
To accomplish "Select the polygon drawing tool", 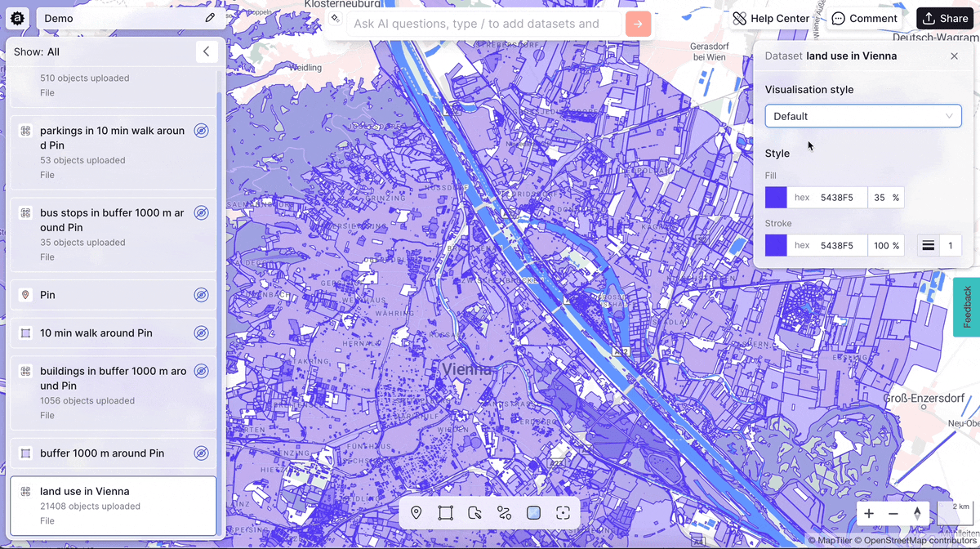I will coord(445,512).
